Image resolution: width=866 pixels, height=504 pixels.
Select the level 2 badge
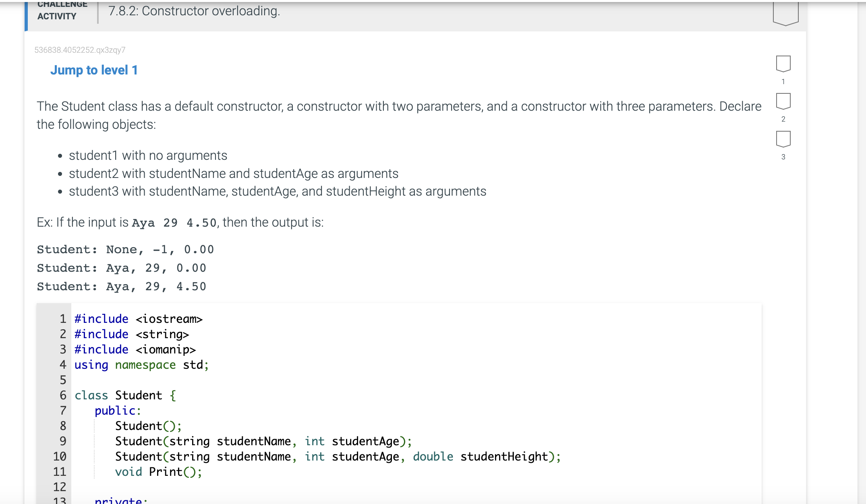pos(783,101)
